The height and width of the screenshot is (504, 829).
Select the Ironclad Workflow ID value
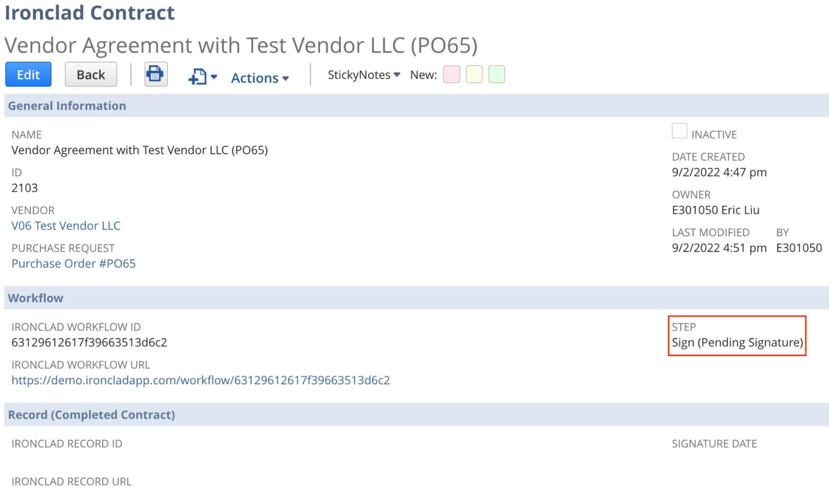90,342
